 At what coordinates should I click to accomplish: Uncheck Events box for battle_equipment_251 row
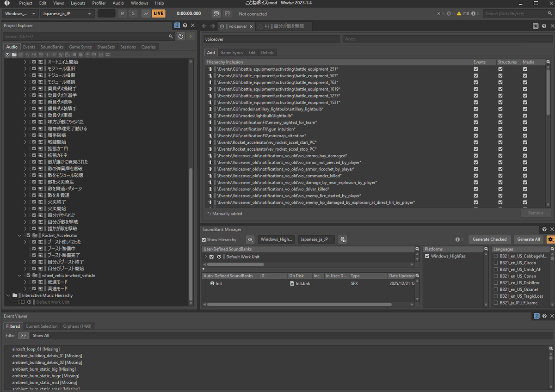click(x=476, y=69)
